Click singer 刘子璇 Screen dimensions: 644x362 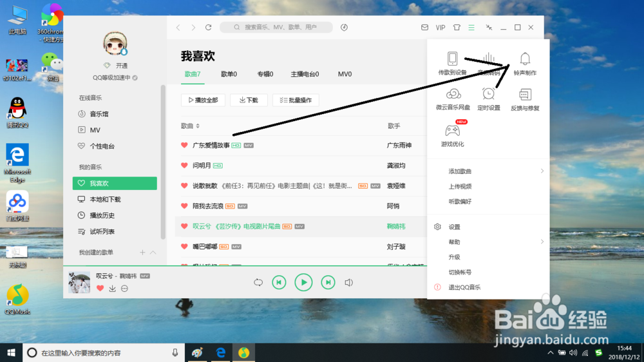click(x=396, y=247)
